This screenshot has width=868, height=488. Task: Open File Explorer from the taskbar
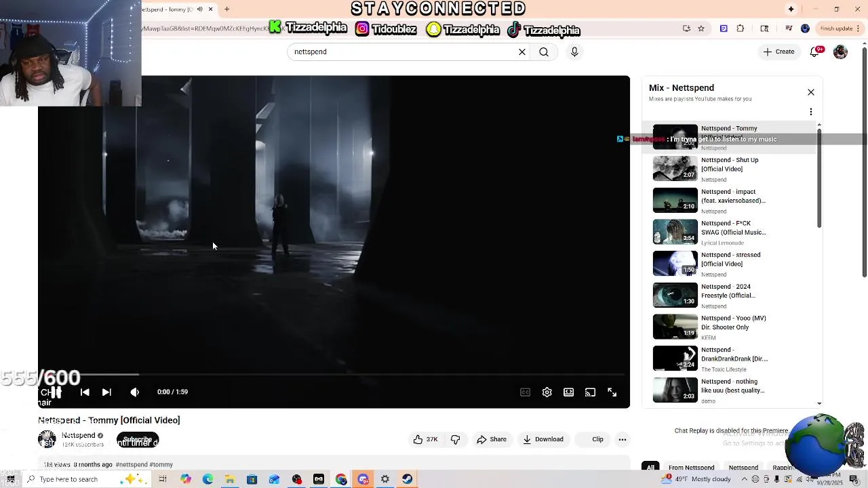230,479
